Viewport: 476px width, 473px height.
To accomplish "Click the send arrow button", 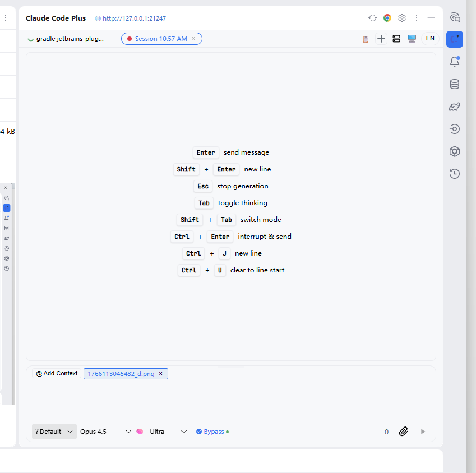I will point(423,432).
